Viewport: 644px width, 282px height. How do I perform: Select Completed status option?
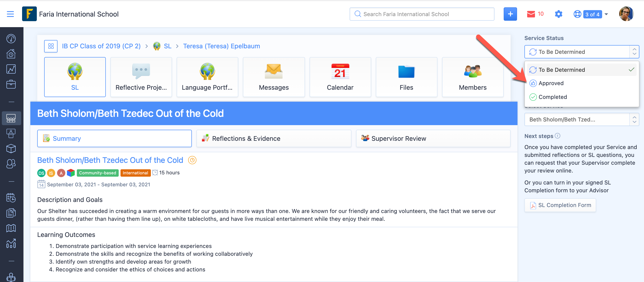(x=581, y=97)
